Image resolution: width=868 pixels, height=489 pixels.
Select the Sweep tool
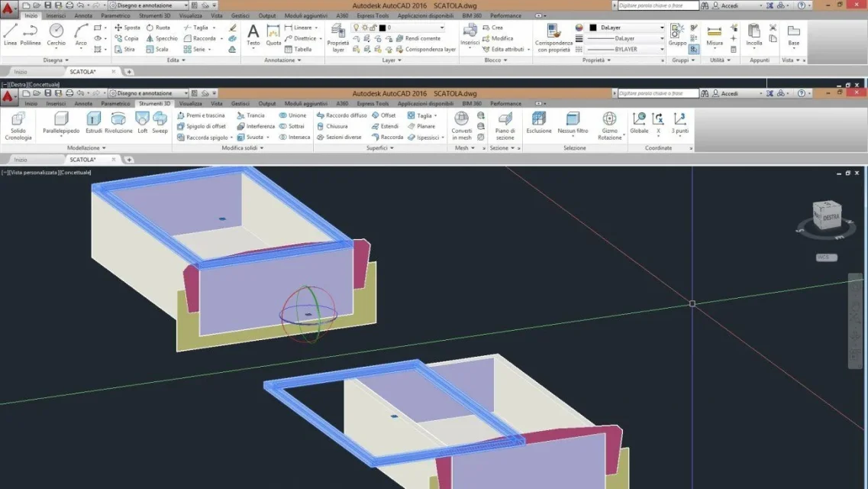coord(160,122)
